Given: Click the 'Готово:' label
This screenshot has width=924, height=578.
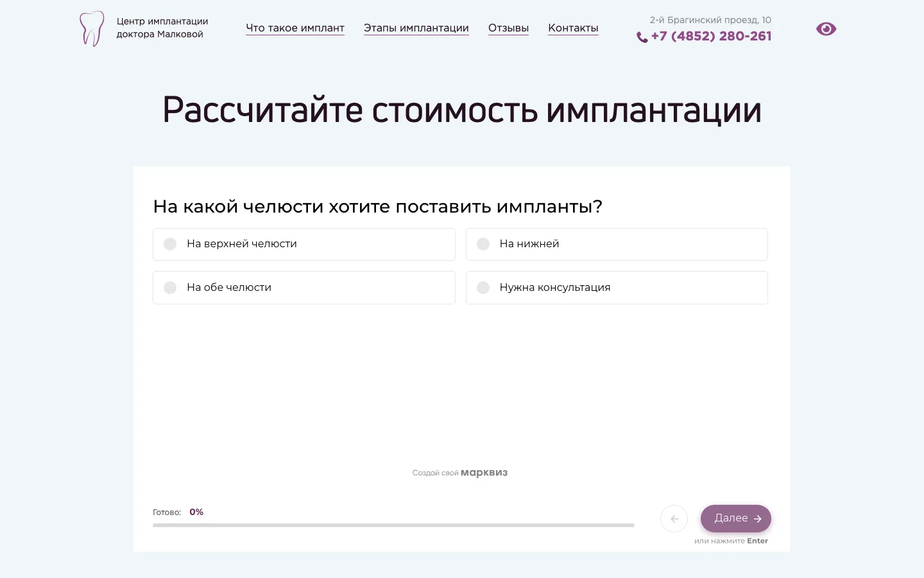Looking at the screenshot, I should pyautogui.click(x=167, y=512).
